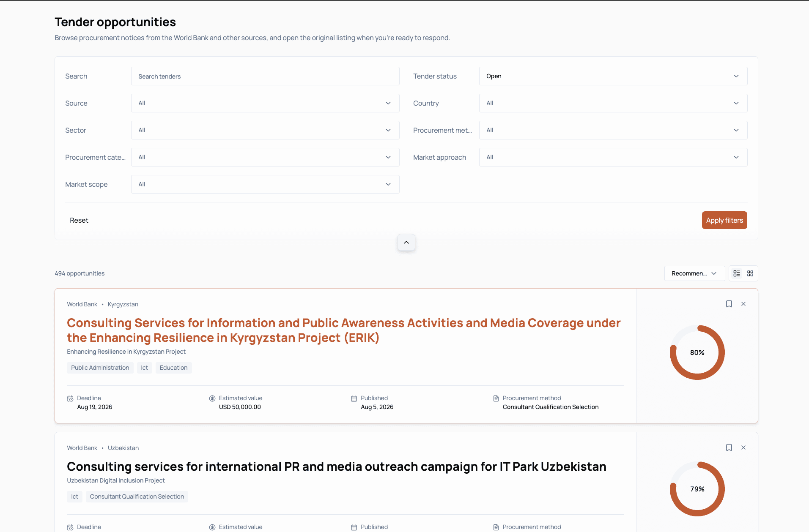The image size is (809, 532).
Task: Open the Country dropdown
Action: coord(613,103)
